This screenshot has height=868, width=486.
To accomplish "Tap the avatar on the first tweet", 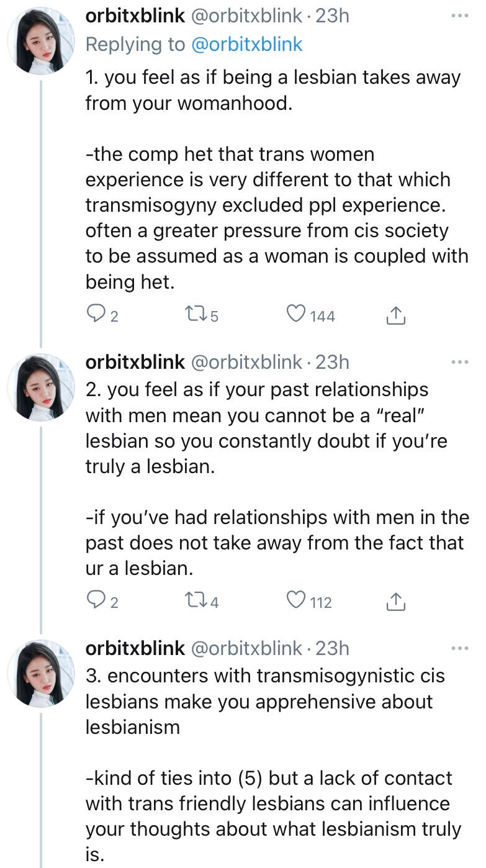I will [41, 41].
